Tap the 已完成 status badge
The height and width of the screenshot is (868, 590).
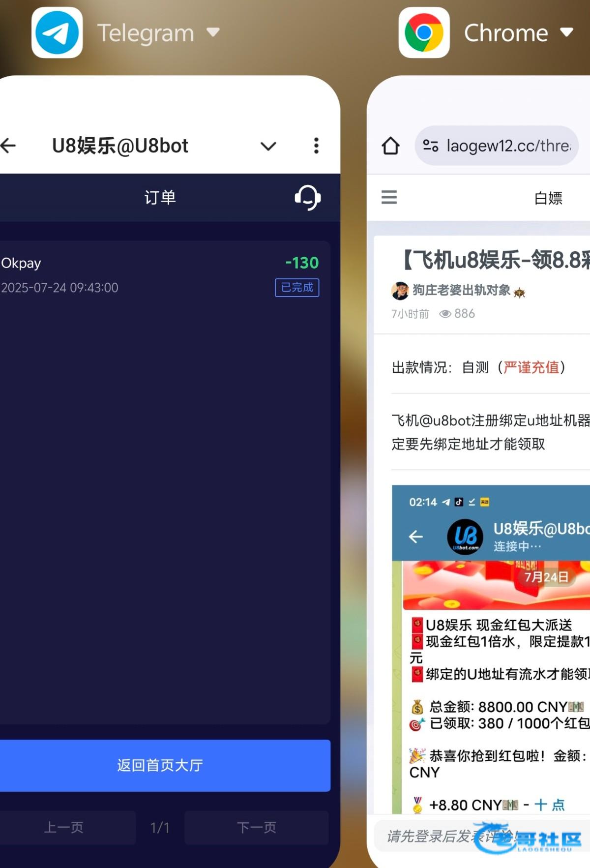(x=297, y=288)
